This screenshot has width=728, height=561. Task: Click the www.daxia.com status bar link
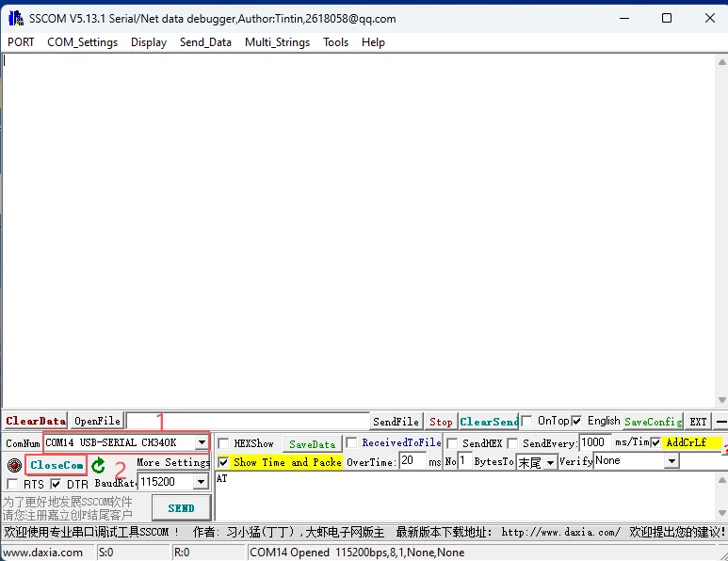pos(44,553)
